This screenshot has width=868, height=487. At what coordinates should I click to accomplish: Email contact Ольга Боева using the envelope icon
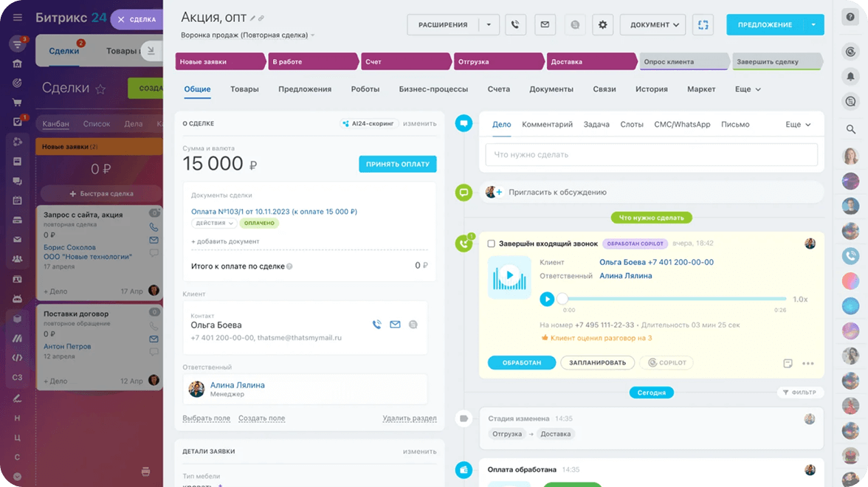pos(395,325)
